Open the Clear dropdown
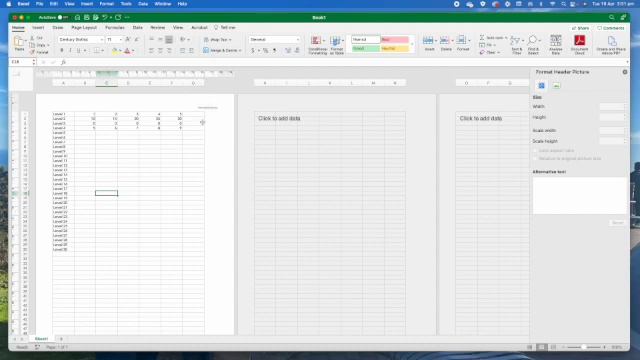 tap(498, 53)
